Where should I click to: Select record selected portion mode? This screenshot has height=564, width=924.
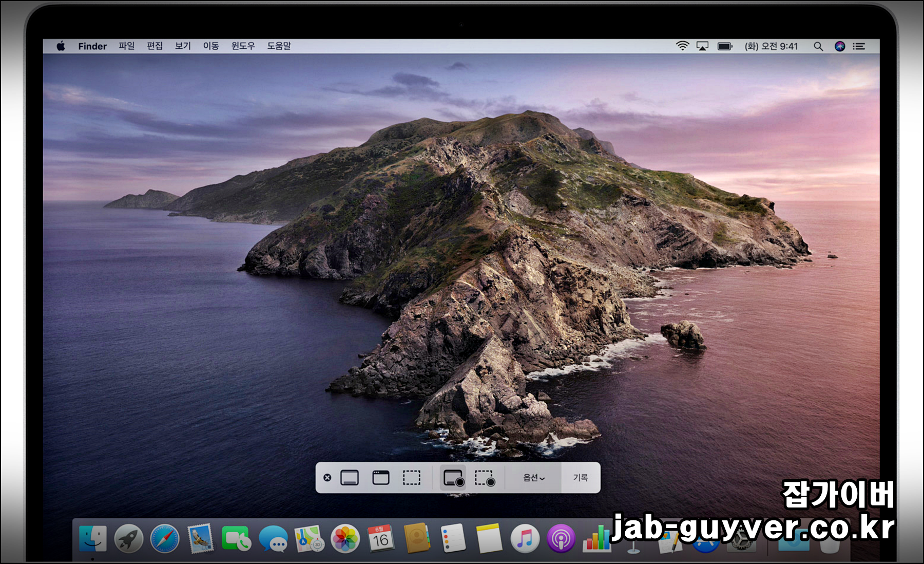485,478
